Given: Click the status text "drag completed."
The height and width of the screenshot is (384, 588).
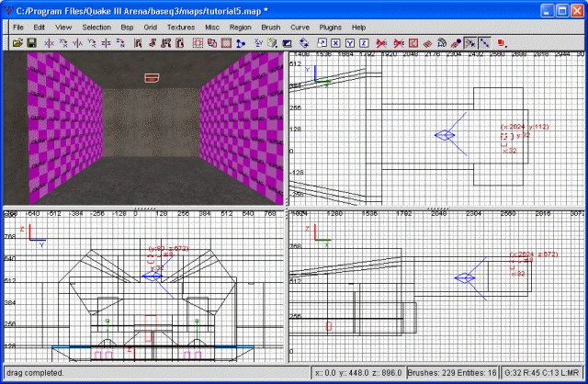Looking at the screenshot, I should tap(35, 373).
